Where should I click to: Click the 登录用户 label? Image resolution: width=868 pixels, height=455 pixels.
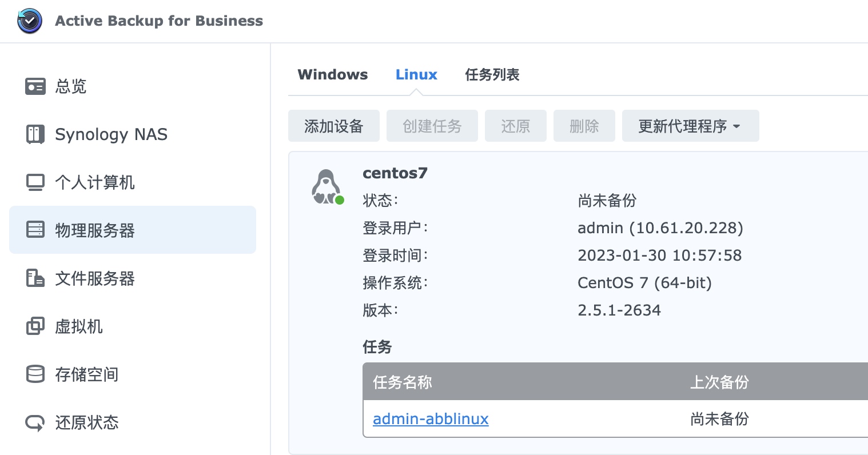pos(395,228)
